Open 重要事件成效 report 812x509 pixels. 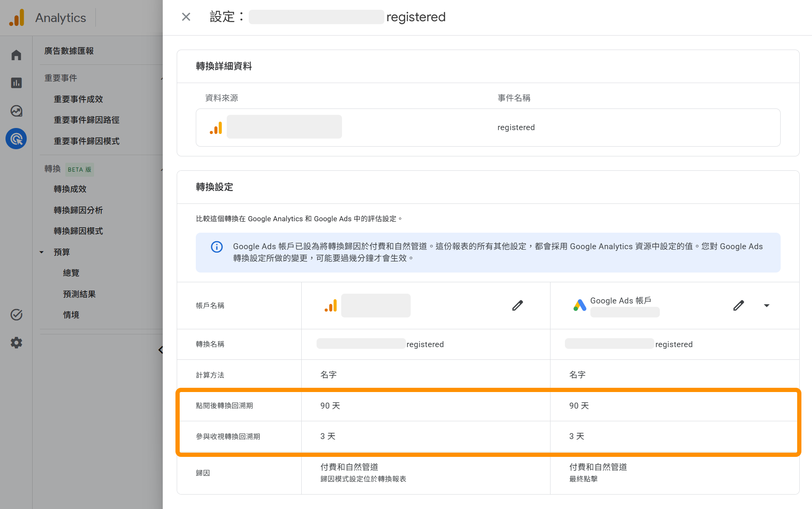point(78,99)
